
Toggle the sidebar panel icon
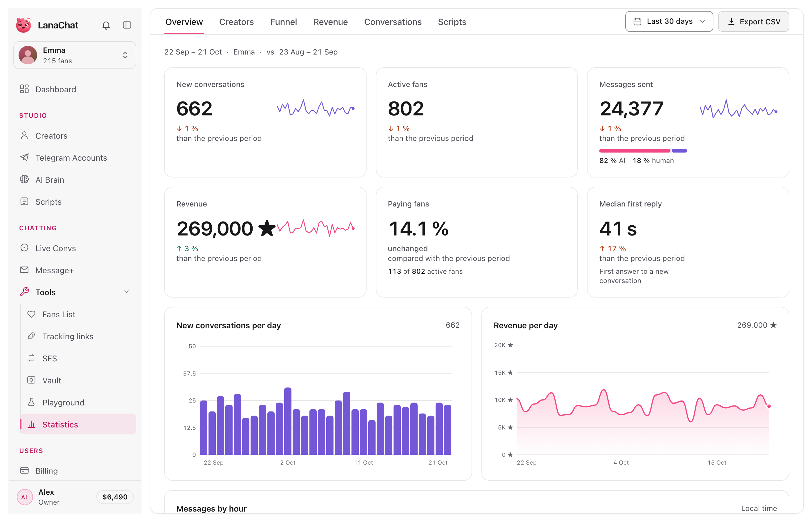coord(127,25)
